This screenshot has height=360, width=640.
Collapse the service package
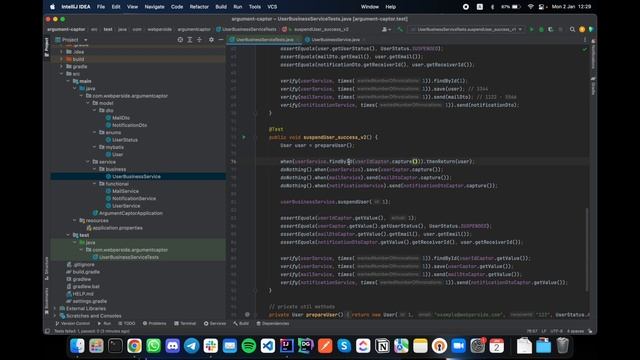point(88,162)
